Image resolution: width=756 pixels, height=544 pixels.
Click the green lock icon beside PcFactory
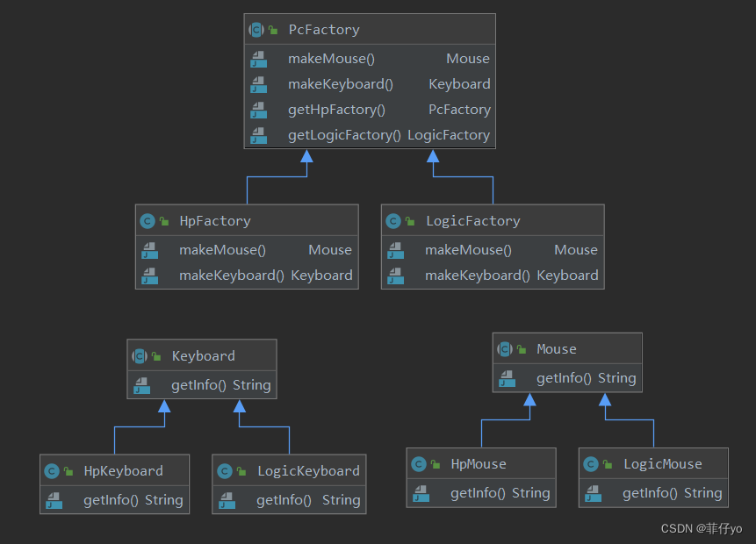point(273,30)
